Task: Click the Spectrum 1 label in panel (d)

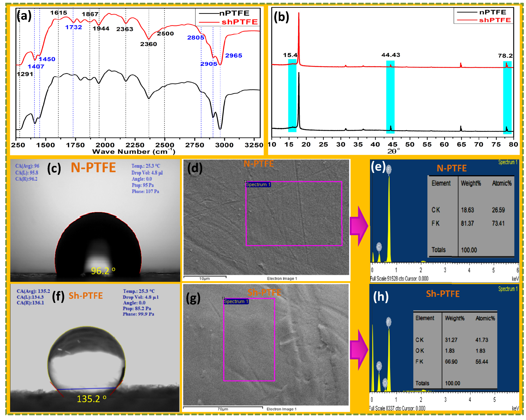Action: (258, 185)
